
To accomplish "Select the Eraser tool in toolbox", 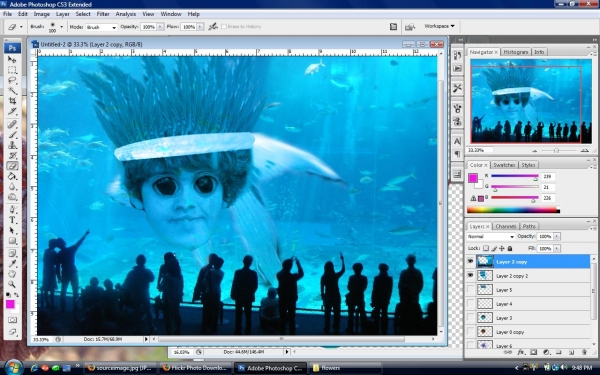I will [x=12, y=166].
